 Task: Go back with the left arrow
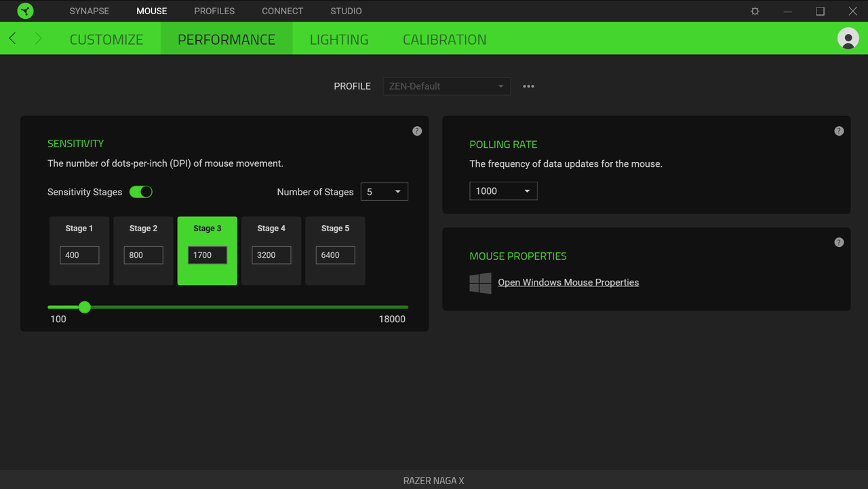click(12, 39)
